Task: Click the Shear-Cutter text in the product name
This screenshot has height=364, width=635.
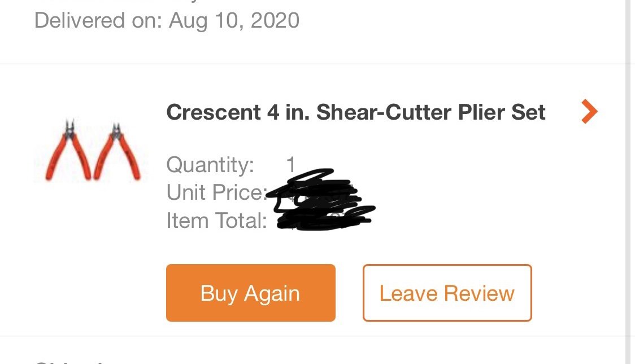Action: point(384,112)
